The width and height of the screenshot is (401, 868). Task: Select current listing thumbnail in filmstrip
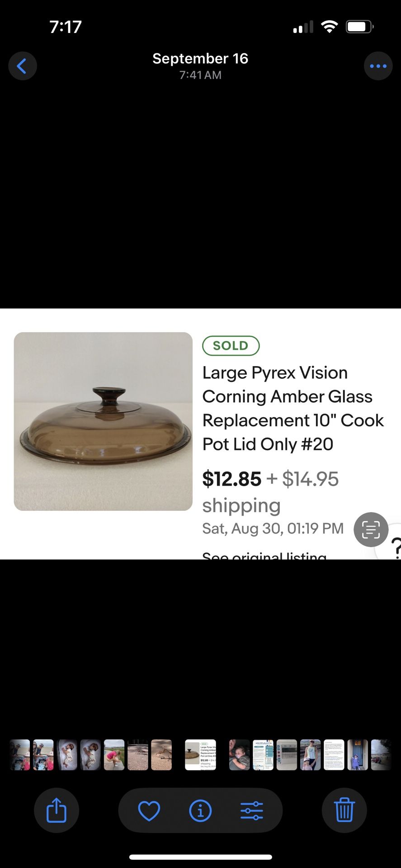(200, 755)
